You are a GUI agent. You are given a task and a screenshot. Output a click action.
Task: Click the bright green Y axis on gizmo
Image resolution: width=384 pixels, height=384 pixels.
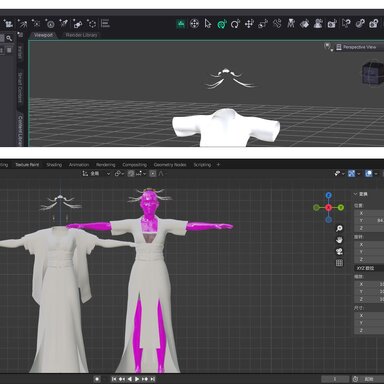pyautogui.click(x=341, y=208)
